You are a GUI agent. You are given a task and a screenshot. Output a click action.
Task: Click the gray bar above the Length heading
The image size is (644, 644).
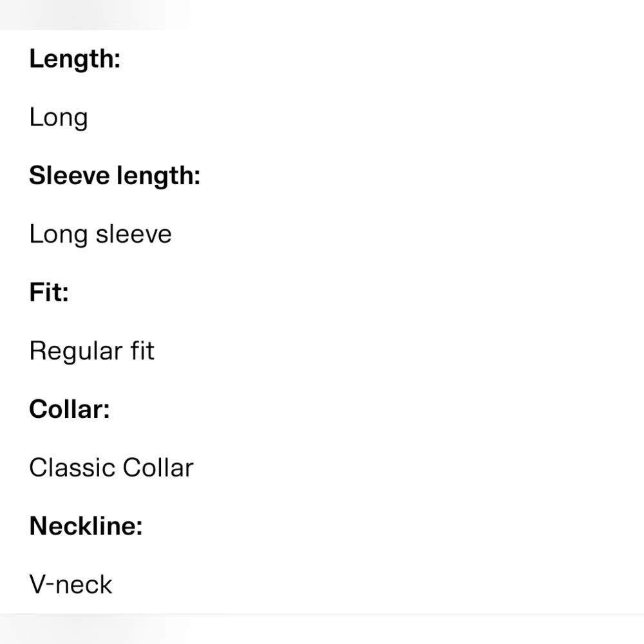tap(103, 14)
